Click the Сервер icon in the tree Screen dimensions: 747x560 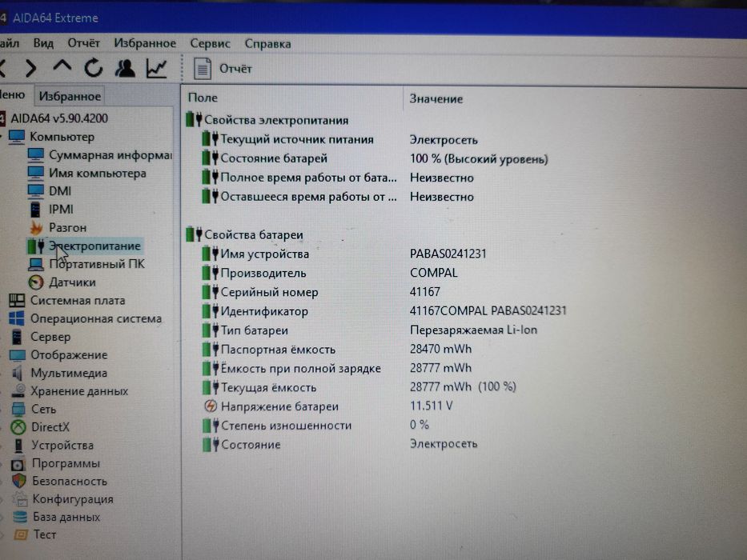(17, 337)
